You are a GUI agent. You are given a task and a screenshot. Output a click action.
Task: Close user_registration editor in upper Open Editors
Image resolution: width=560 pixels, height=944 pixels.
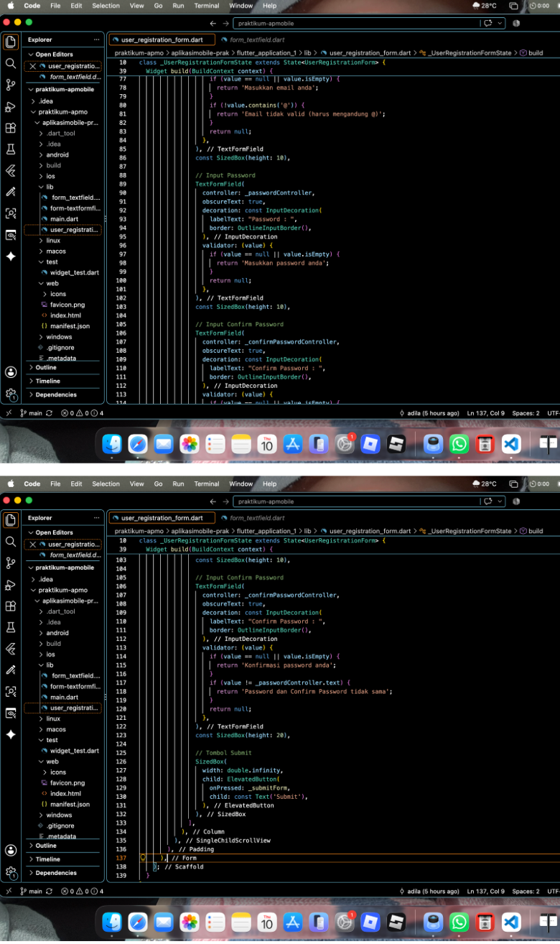[x=32, y=66]
